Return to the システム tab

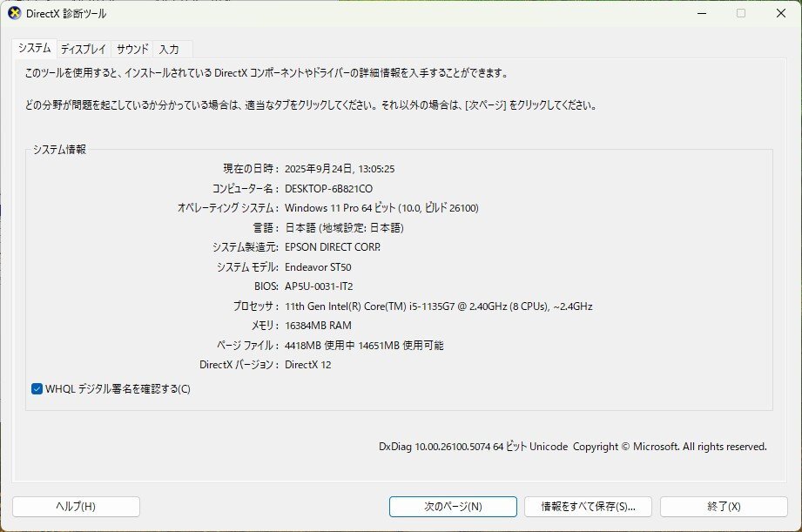click(x=36, y=49)
